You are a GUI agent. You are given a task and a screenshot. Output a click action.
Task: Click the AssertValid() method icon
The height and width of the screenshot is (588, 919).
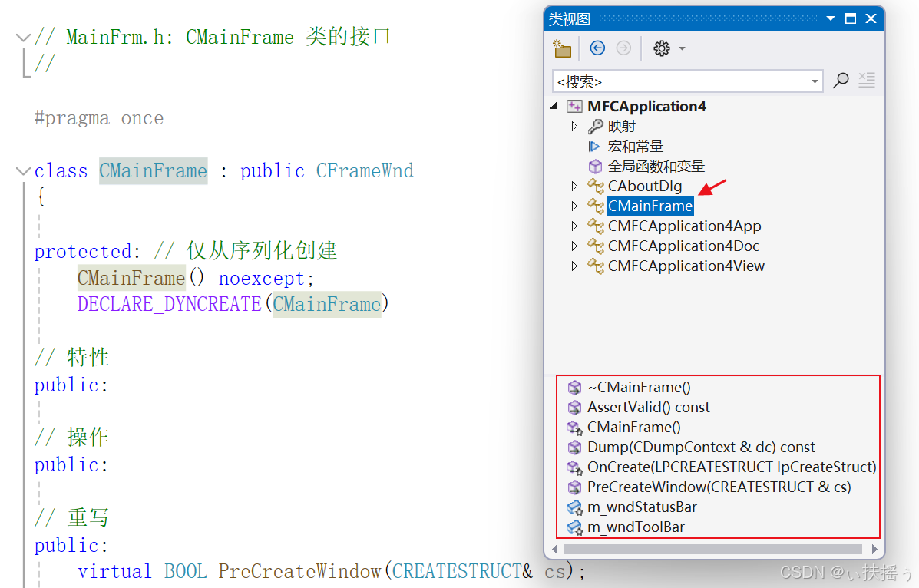(574, 408)
